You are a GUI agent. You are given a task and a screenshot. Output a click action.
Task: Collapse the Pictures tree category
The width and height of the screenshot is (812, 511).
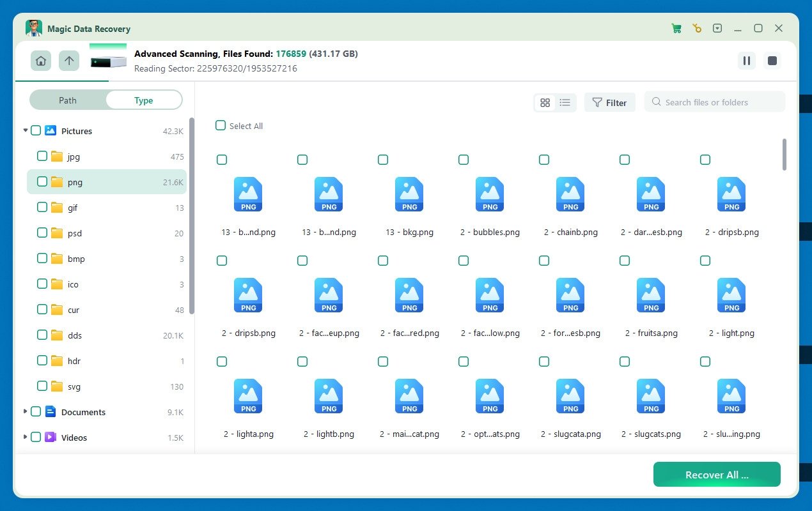(x=26, y=130)
